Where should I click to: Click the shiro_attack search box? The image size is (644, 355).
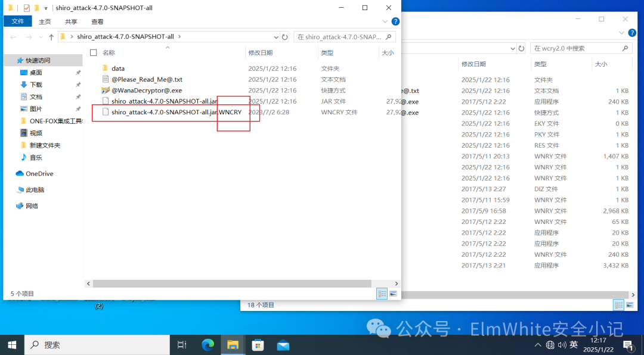click(x=345, y=37)
